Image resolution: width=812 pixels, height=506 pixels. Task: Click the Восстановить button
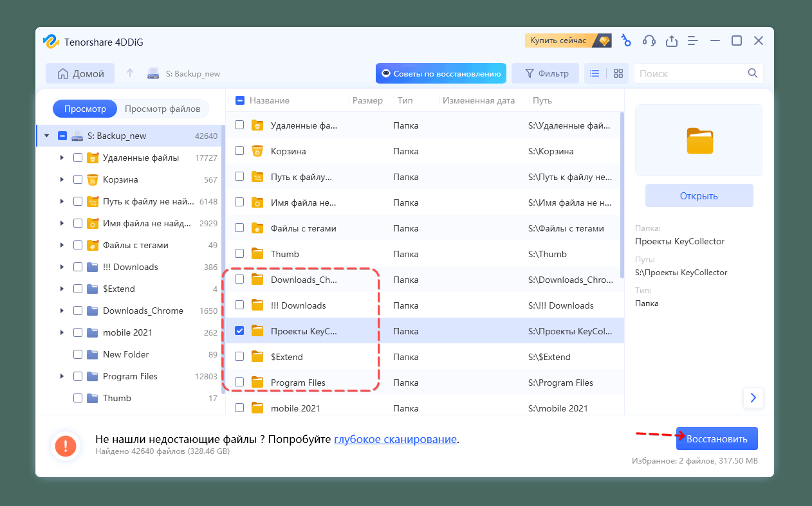(x=717, y=438)
